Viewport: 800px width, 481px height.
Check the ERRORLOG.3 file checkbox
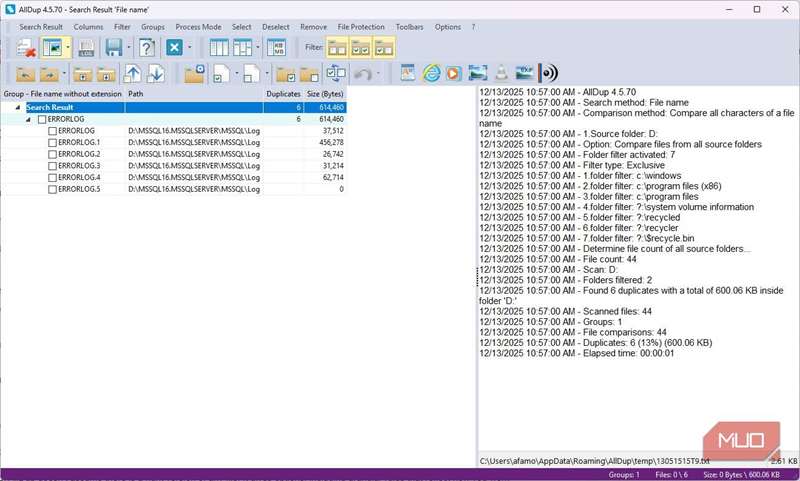click(x=52, y=166)
